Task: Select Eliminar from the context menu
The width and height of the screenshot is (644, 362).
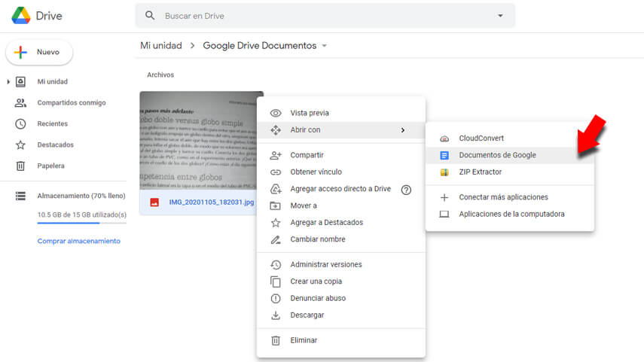Action: (304, 340)
